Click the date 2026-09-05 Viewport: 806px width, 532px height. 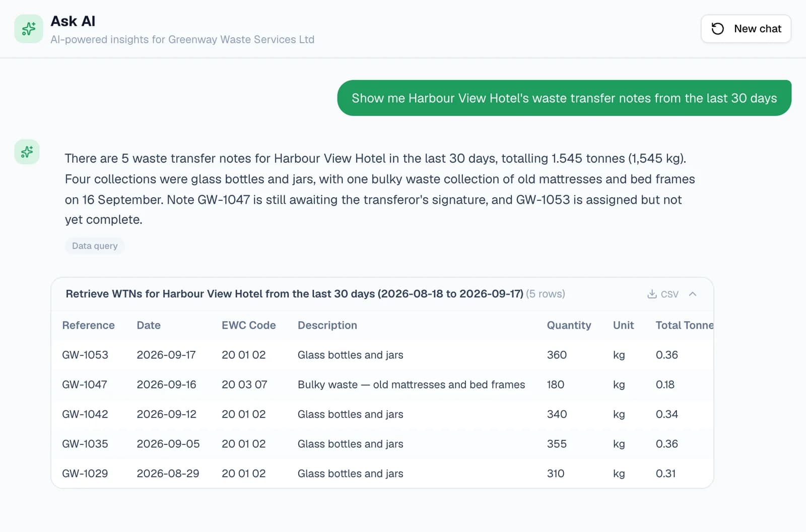tap(168, 444)
